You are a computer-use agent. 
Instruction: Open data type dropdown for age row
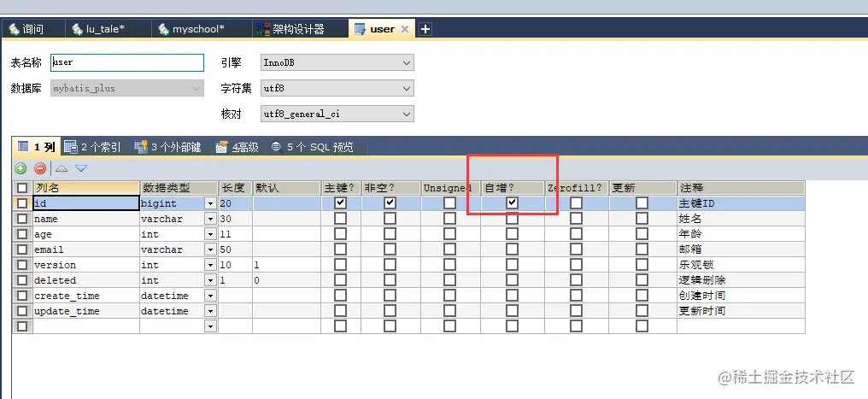click(x=210, y=234)
